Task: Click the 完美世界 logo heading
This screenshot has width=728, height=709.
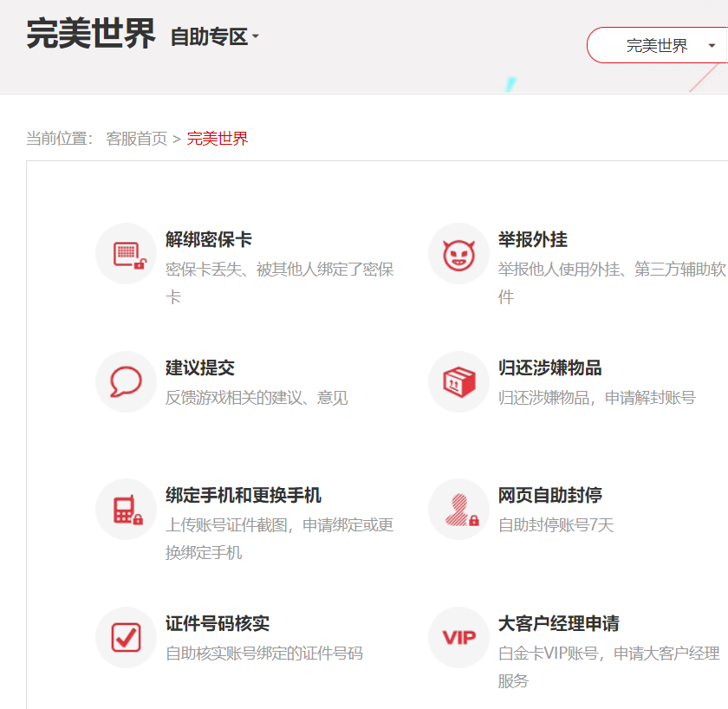Action: pos(91,34)
